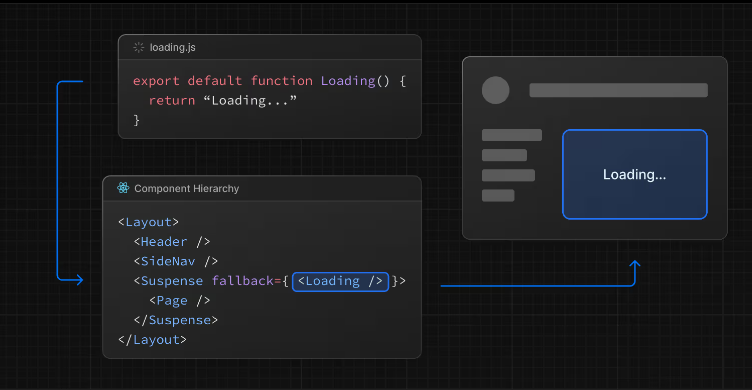
Task: Click the long header bar placeholder
Action: pyautogui.click(x=619, y=90)
